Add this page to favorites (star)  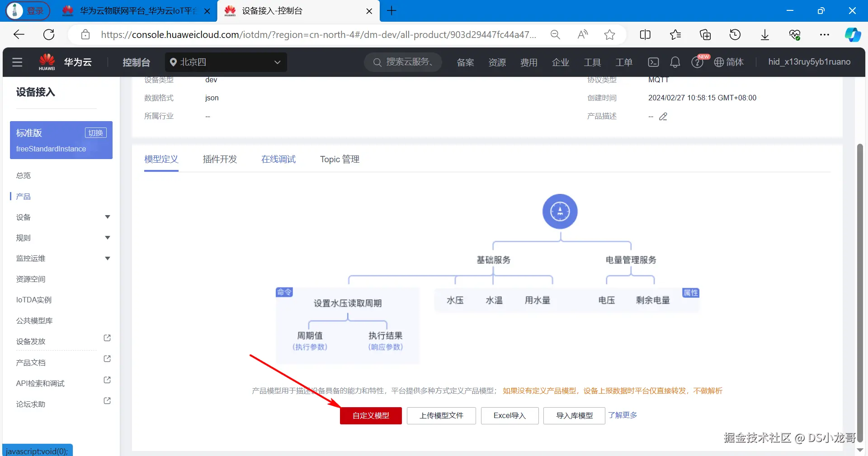[x=609, y=34]
